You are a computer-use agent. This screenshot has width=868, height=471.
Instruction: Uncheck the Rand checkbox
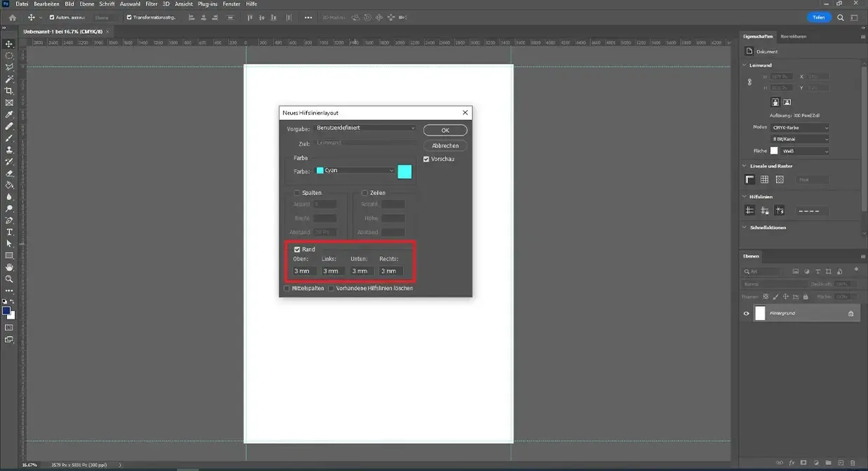[x=296, y=249]
